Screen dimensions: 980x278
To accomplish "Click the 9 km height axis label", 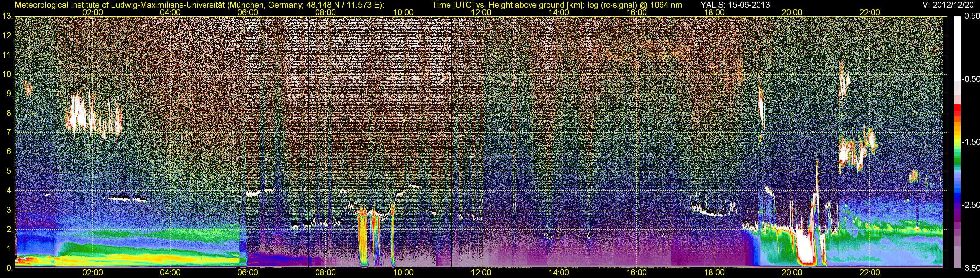I will [9, 94].
